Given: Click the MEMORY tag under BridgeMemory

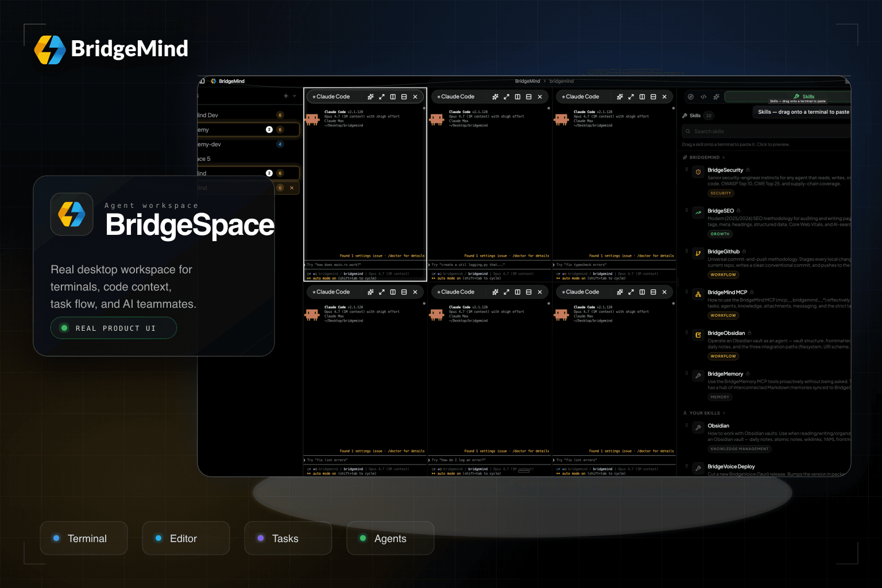Looking at the screenshot, I should click(719, 397).
